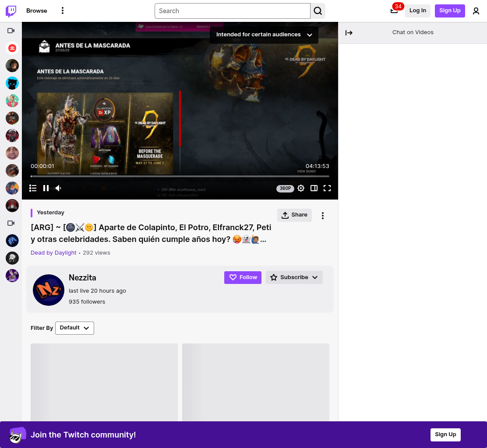This screenshot has width=487, height=448.
Task: Click the Log In button
Action: point(417,10)
